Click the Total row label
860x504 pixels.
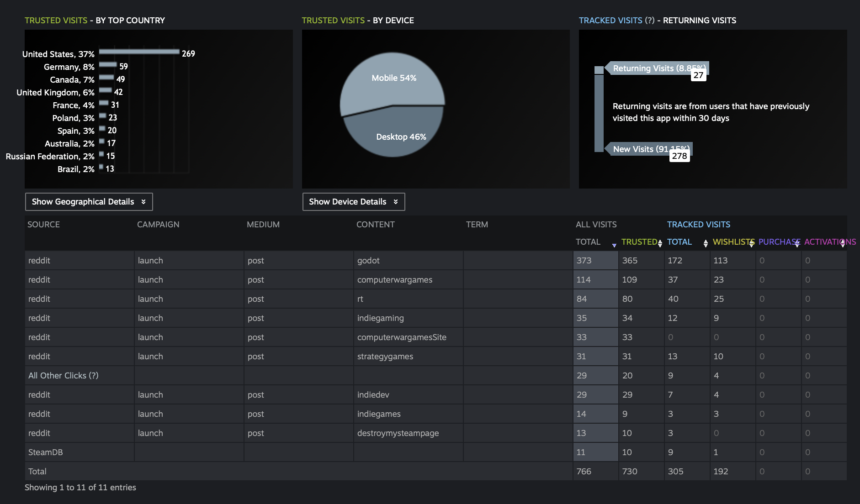click(x=37, y=472)
